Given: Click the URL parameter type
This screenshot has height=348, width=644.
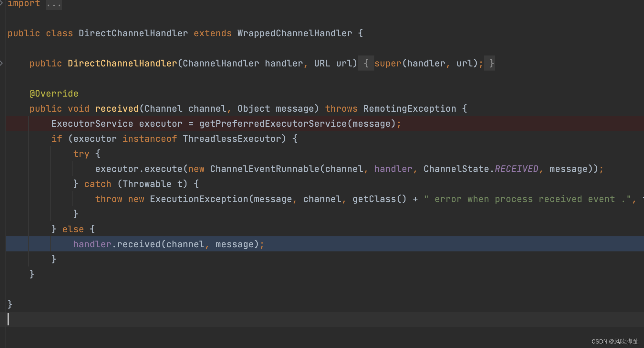Looking at the screenshot, I should coord(322,63).
